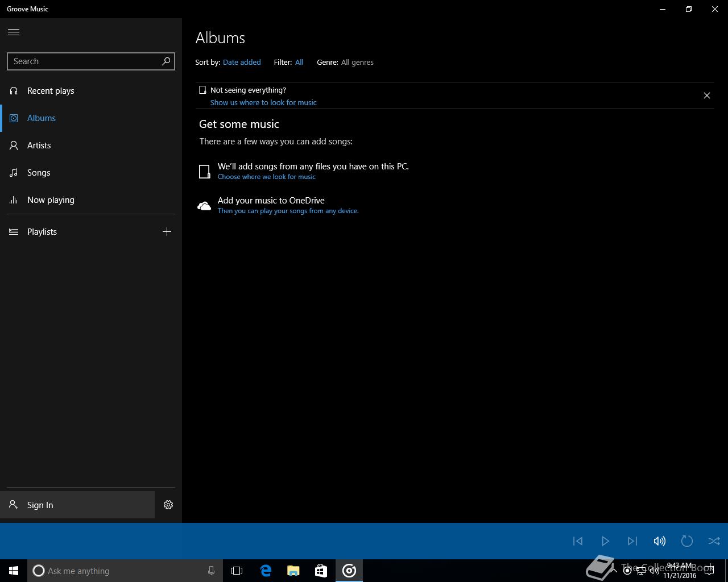Open Groove settings gear
Image resolution: width=728 pixels, height=582 pixels.
coord(168,505)
